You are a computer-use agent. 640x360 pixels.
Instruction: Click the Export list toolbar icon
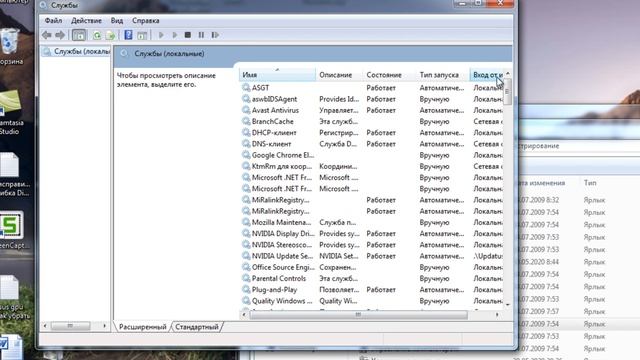(110, 35)
